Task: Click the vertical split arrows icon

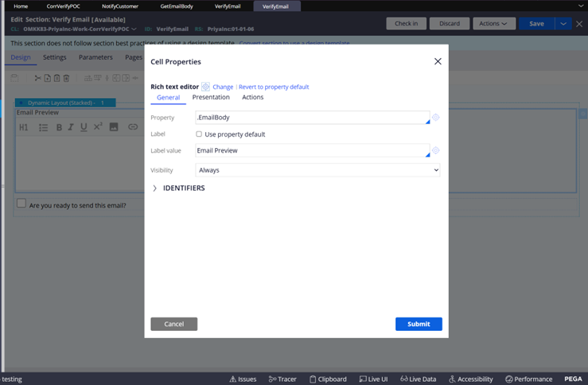Action: [107, 78]
